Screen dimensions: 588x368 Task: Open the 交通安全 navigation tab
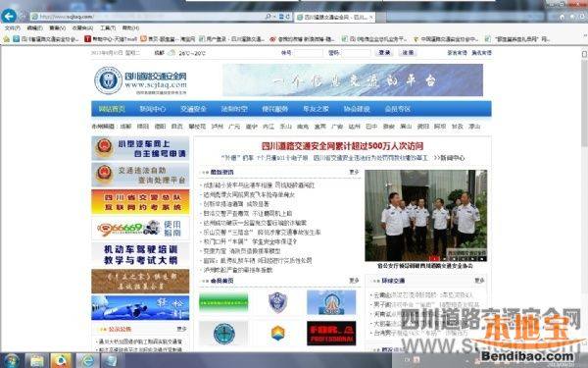point(193,109)
